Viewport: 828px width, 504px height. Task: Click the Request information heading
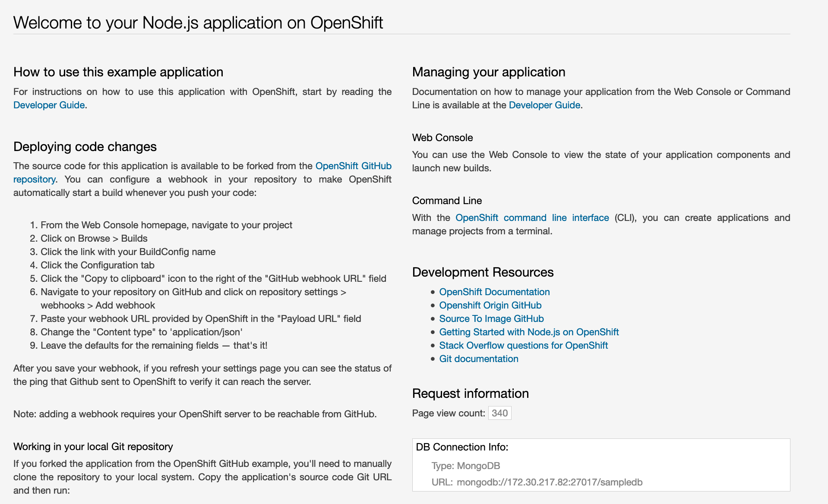(471, 393)
